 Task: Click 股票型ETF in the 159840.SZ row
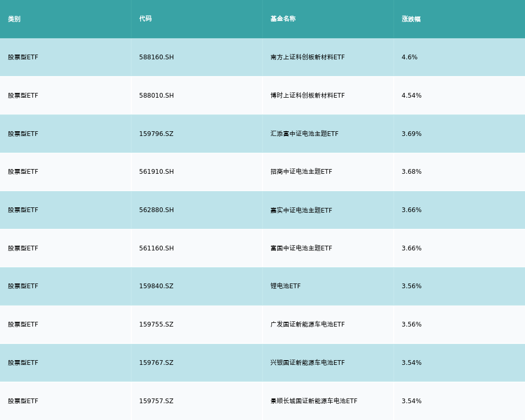tap(23, 286)
